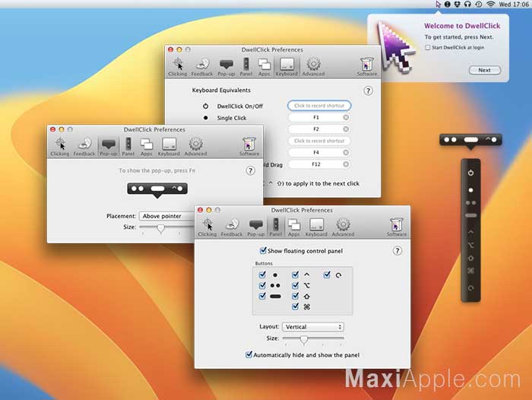The height and width of the screenshot is (400, 532).
Task: Select double-click dots on the vertical floating panel
Action: click(x=470, y=203)
